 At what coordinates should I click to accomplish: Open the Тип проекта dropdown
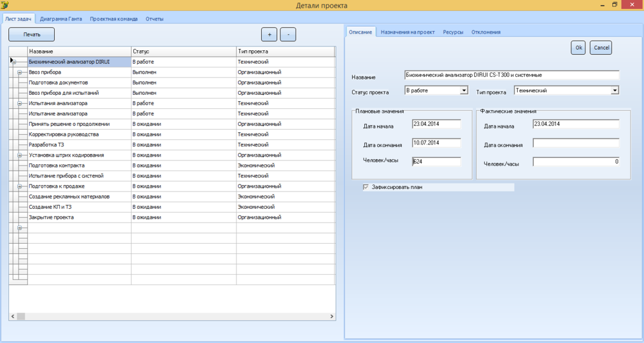click(614, 91)
